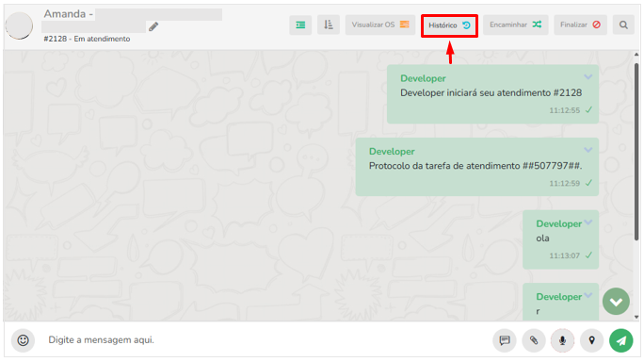Click 'Developer iniciará seu atendimento #2128' text
644x362 pixels.
[491, 93]
